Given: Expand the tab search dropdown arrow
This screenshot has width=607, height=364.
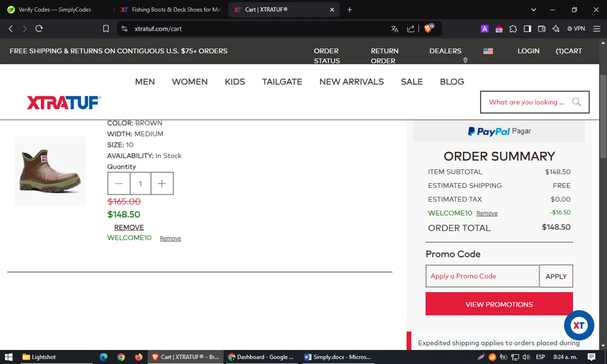Looking at the screenshot, I should pos(533,10).
